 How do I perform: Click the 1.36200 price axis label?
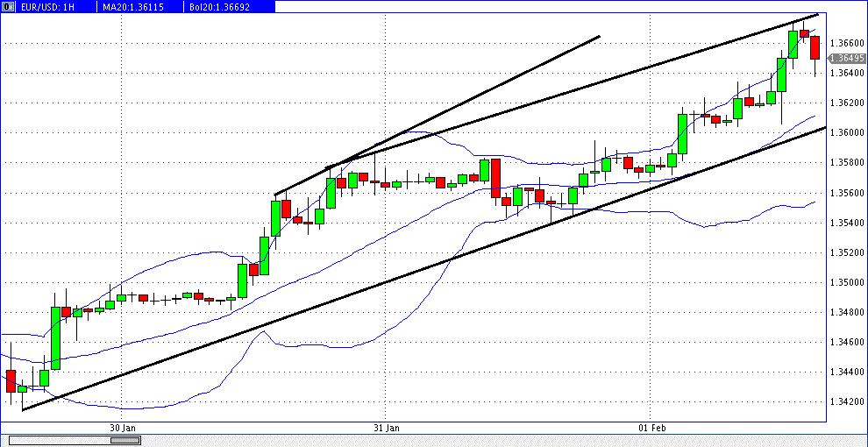click(x=848, y=103)
